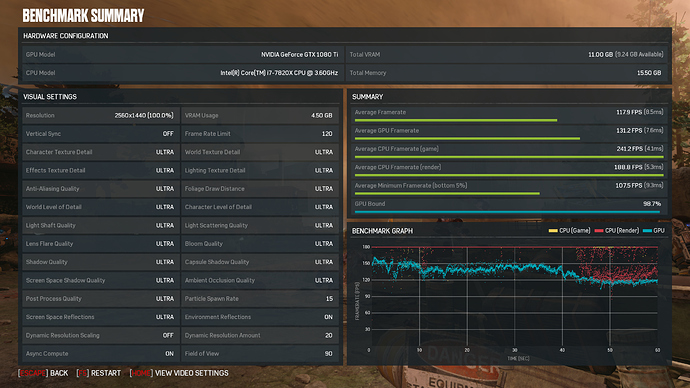The width and height of the screenshot is (690, 388).
Task: Click the Hardware Configuration heading
Action: pyautogui.click(x=66, y=36)
